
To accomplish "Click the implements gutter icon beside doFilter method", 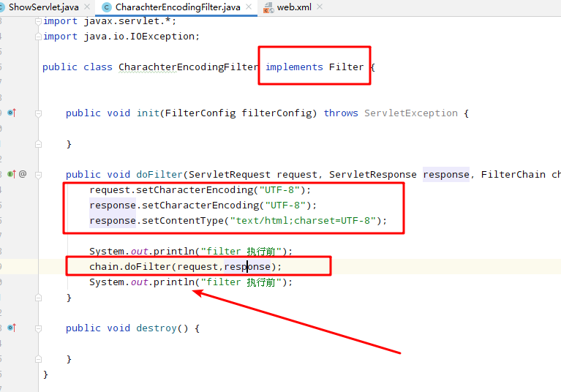I will coord(12,174).
